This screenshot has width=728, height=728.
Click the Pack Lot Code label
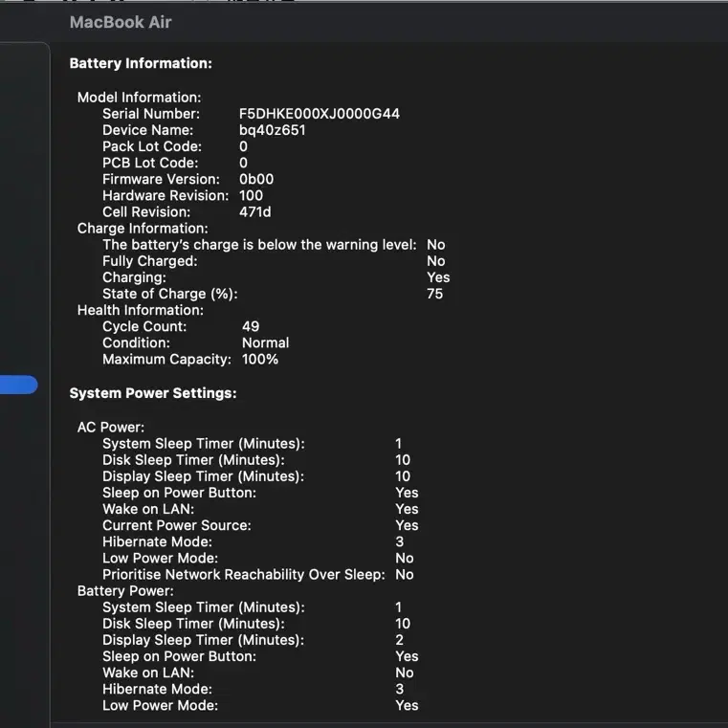[x=152, y=146]
